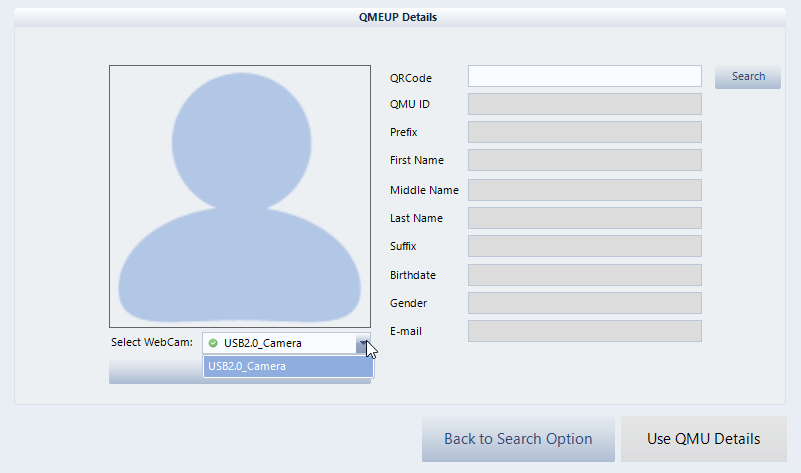Go Back to Search Option
The height and width of the screenshot is (473, 801).
pos(518,439)
